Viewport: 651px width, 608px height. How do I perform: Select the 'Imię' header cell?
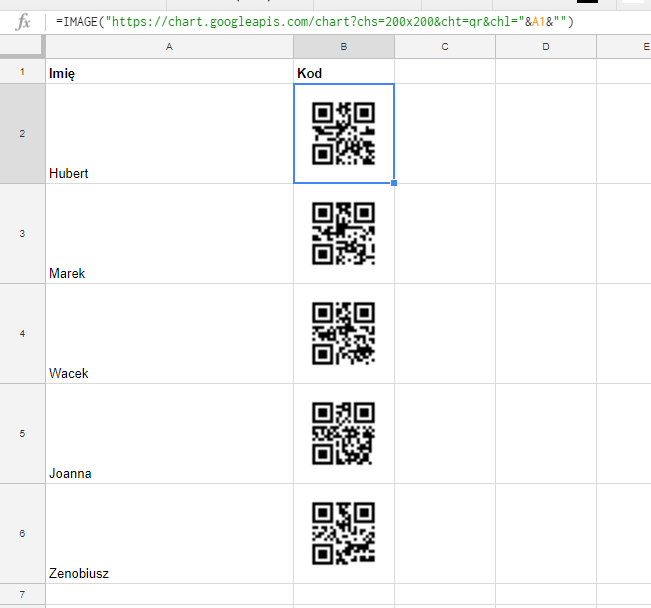(169, 71)
